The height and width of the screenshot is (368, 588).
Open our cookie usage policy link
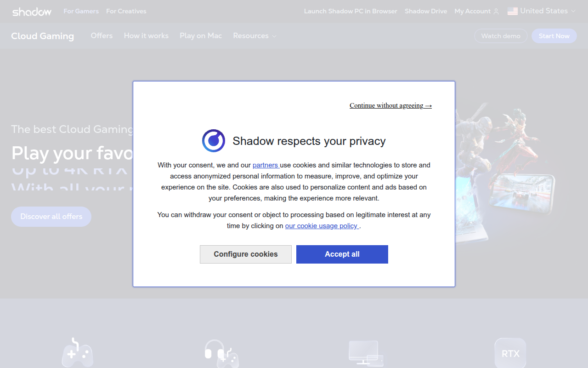[x=322, y=226]
